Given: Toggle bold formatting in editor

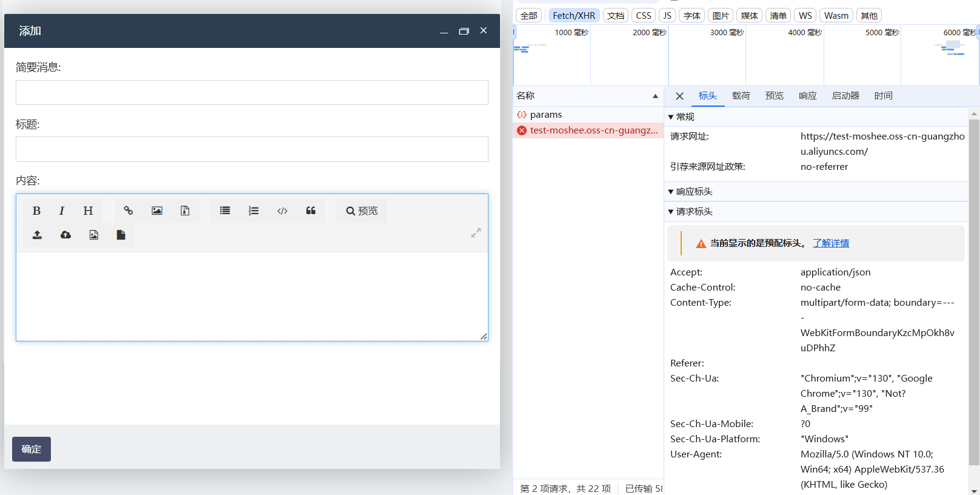Looking at the screenshot, I should tap(36, 210).
